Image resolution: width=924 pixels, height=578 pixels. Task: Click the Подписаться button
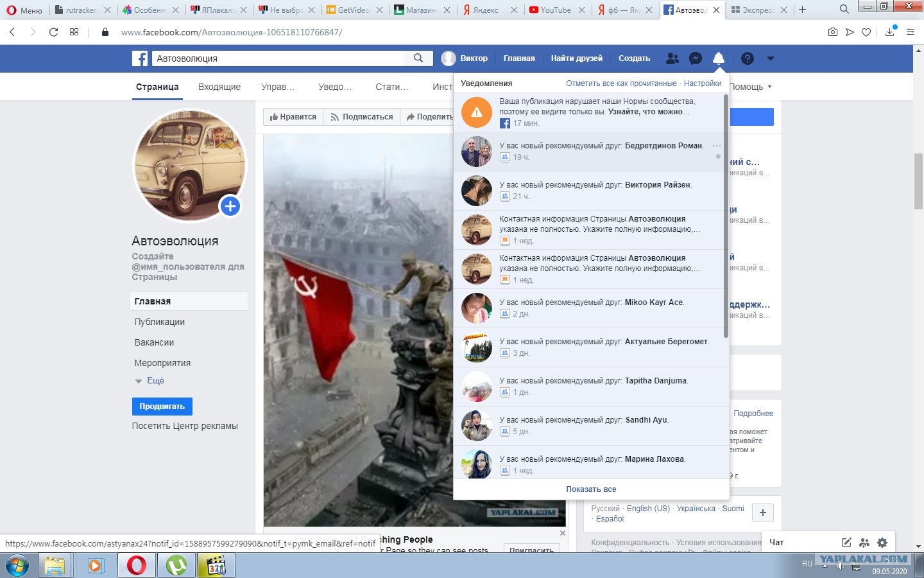click(361, 117)
